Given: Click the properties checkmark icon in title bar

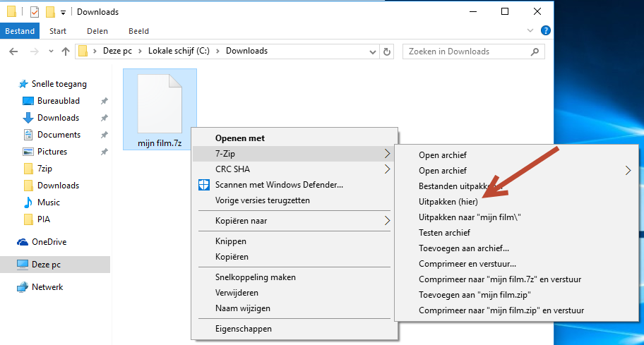Looking at the screenshot, I should coord(35,12).
